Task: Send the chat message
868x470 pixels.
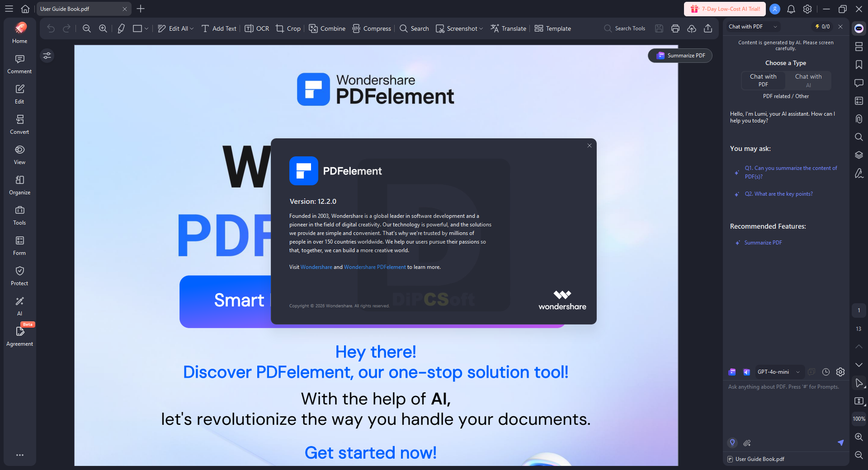Action: 840,443
